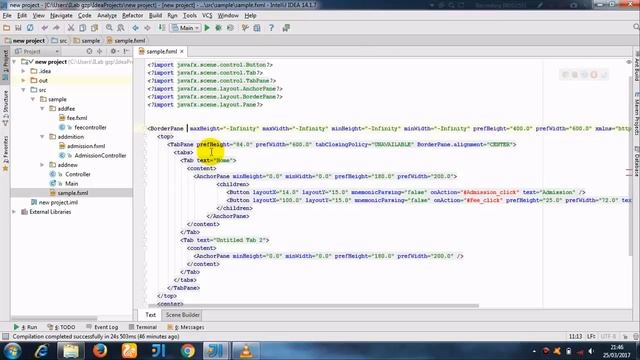Click the Run with Coverage icon
640x360 pixels.
pyautogui.click(x=231, y=28)
